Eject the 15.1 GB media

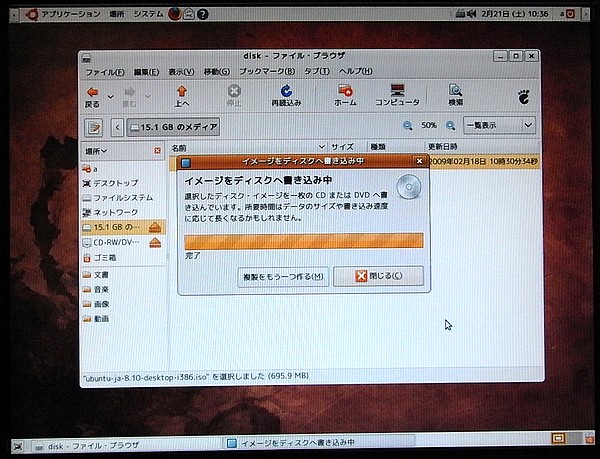pyautogui.click(x=155, y=228)
